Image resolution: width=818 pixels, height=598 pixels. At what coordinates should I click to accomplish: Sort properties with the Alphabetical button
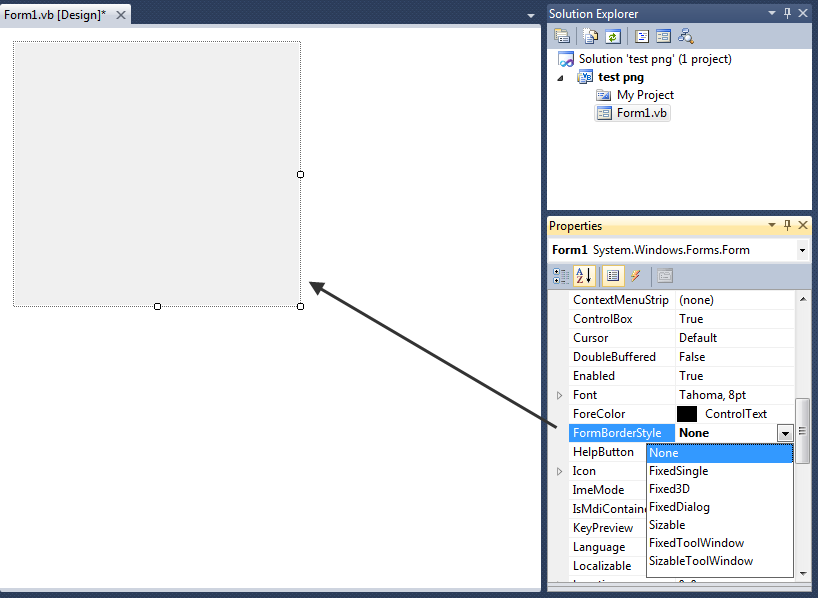pyautogui.click(x=584, y=276)
